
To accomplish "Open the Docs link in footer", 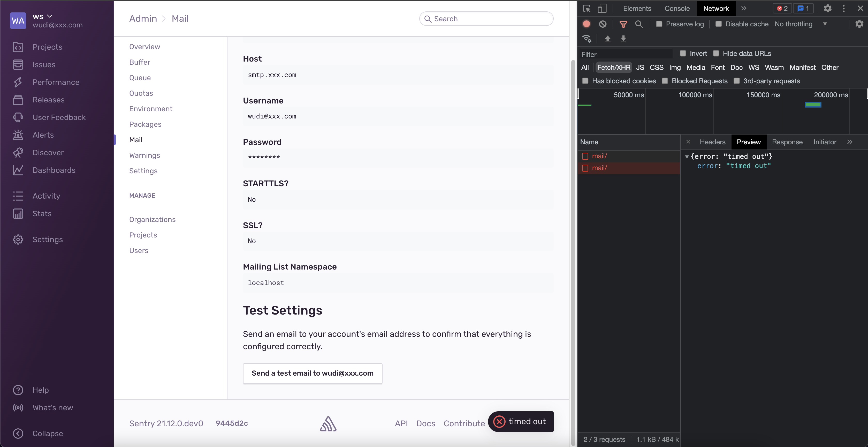I will tap(425, 423).
